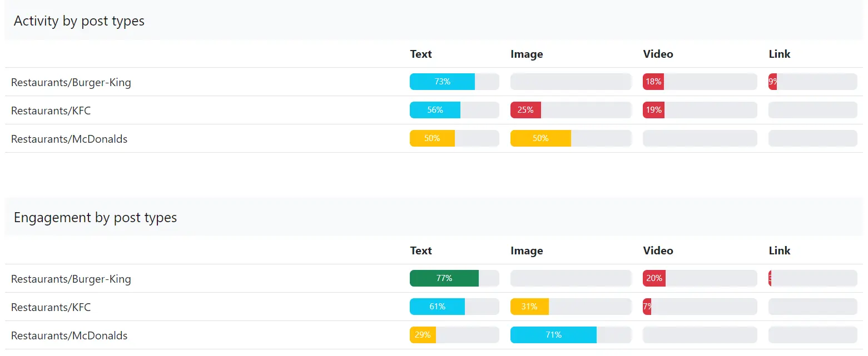The image size is (868, 356).
Task: Select the 31% Image engagement bar for KFC
Action: [x=529, y=307]
